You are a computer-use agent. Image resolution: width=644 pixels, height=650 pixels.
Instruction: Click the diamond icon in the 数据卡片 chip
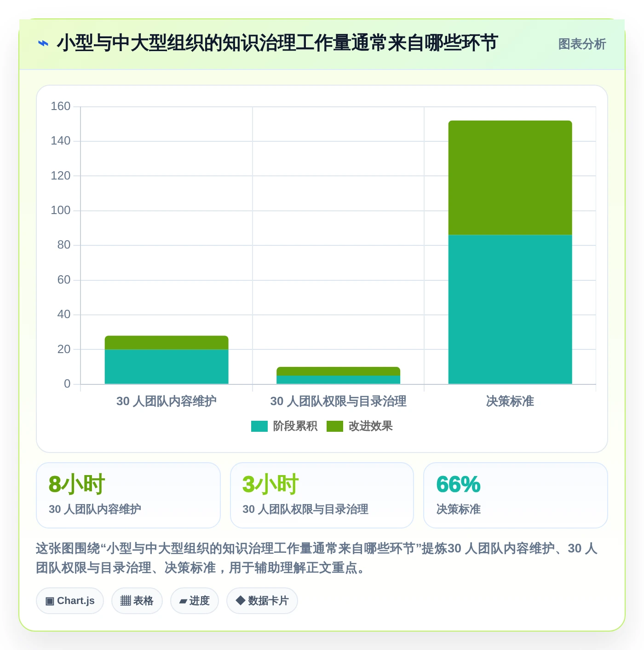[240, 600]
